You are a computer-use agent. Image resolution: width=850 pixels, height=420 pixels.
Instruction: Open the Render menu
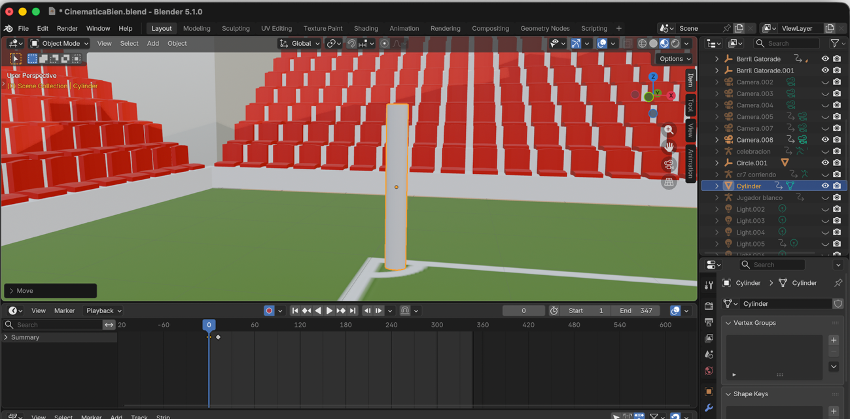click(x=67, y=28)
